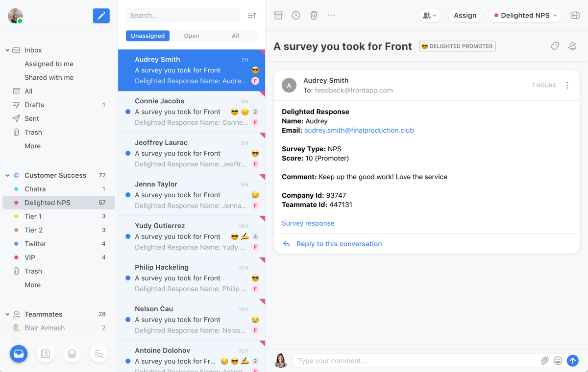The height and width of the screenshot is (372, 588).
Task: Toggle unread dot on Connie Jacobs conversation
Action: (x=128, y=112)
